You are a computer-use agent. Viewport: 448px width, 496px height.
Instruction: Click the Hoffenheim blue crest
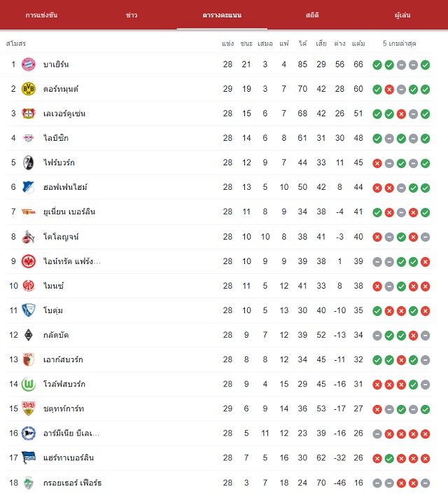point(29,187)
